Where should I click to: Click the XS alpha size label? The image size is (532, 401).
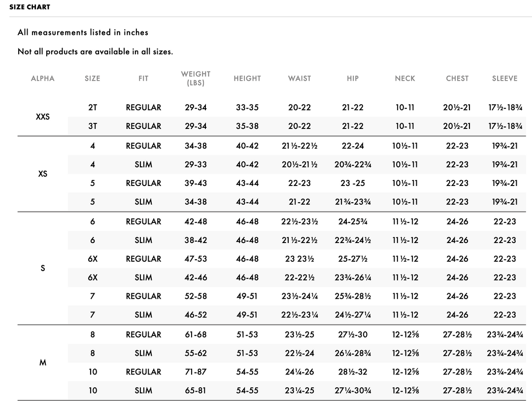click(43, 174)
